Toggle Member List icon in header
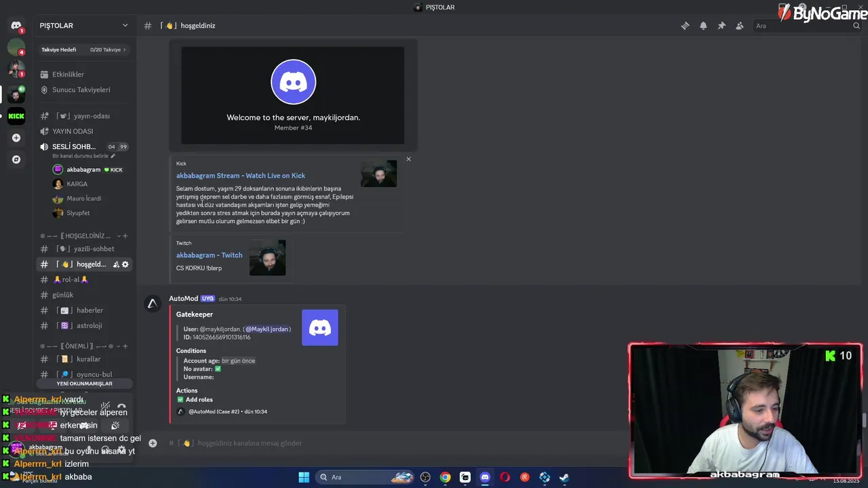 coord(740,26)
